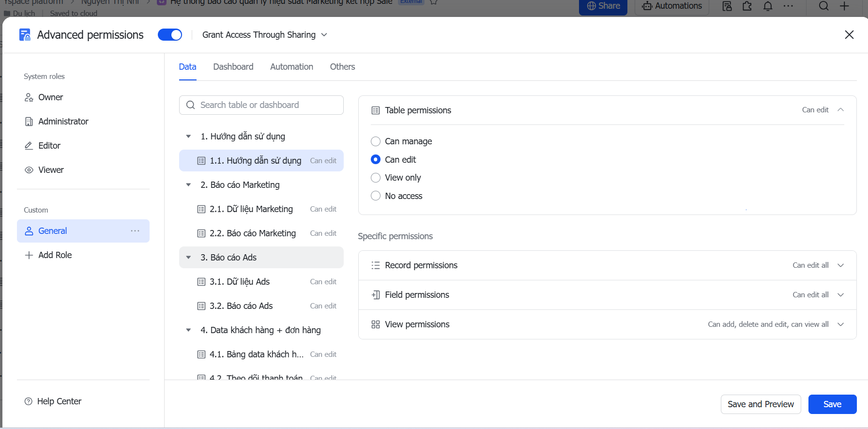
Task: Switch to the Others tab
Action: pyautogui.click(x=342, y=67)
